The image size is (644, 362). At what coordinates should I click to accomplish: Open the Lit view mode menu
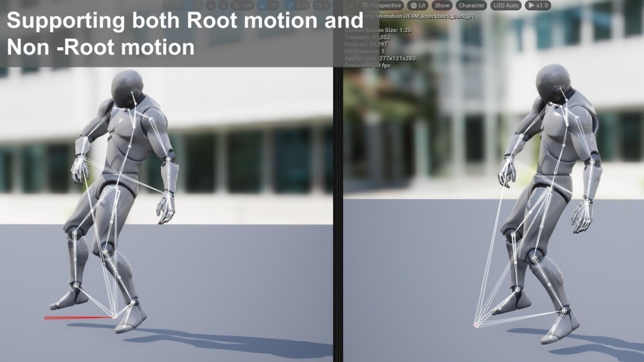[419, 5]
